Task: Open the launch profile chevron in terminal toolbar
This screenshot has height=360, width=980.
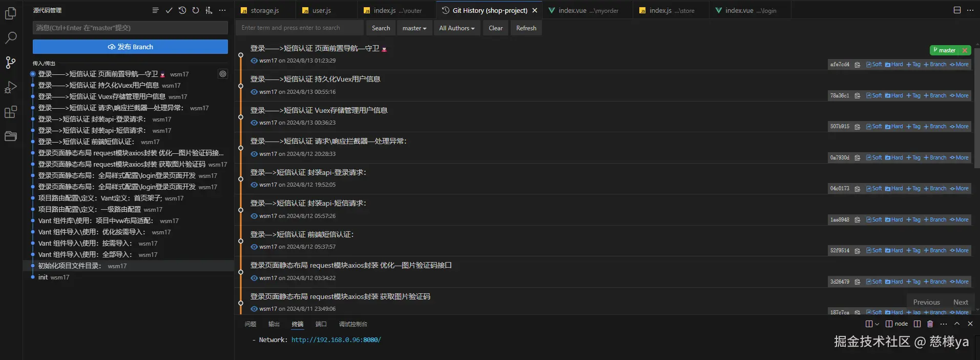Action: point(877,324)
